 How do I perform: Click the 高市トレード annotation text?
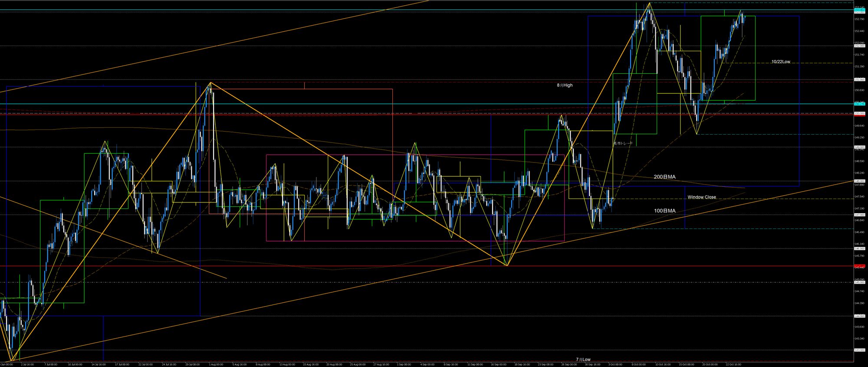pyautogui.click(x=622, y=143)
